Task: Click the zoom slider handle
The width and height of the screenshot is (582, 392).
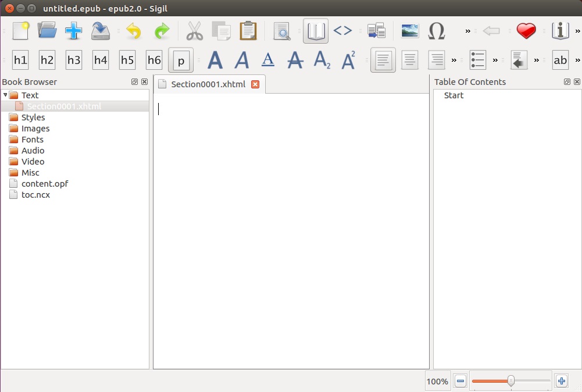Action: point(510,381)
